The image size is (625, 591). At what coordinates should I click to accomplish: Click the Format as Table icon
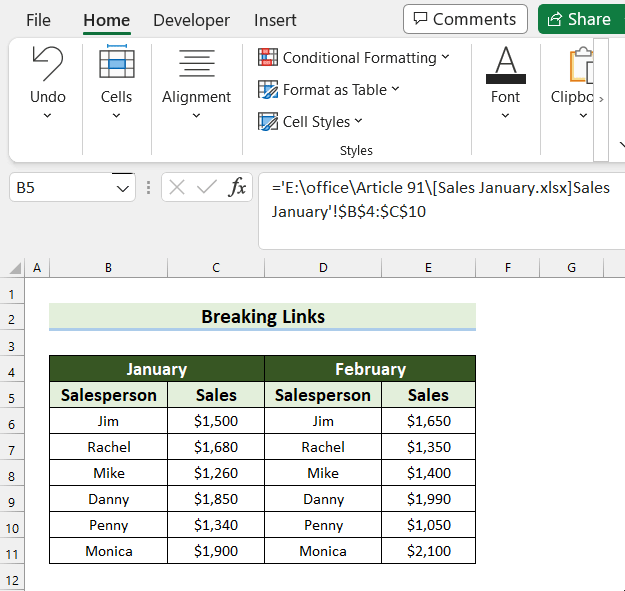[268, 89]
